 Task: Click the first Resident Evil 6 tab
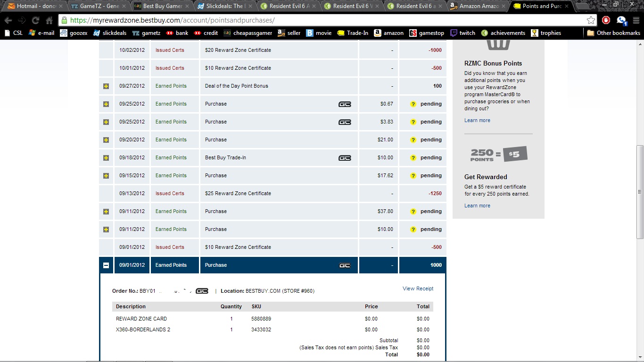(x=287, y=6)
